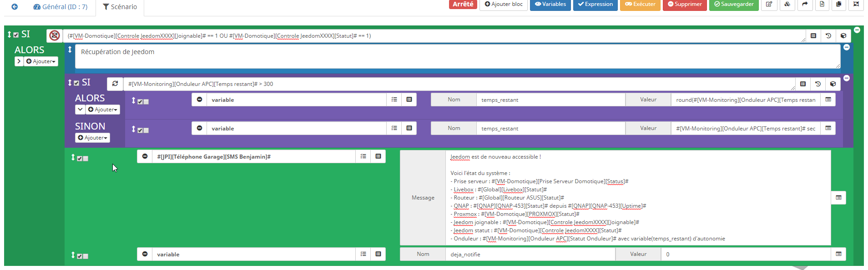Open scenario history icon for outer SI condition
The height and width of the screenshot is (270, 868).
[828, 35]
